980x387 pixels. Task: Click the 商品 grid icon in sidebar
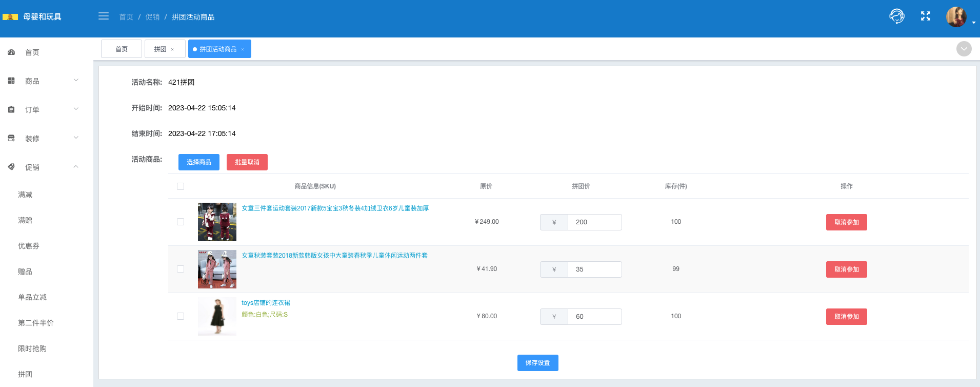tap(11, 81)
